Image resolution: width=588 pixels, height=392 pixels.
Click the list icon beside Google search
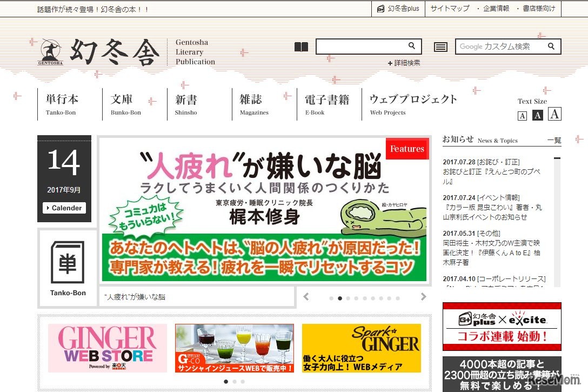pos(440,47)
